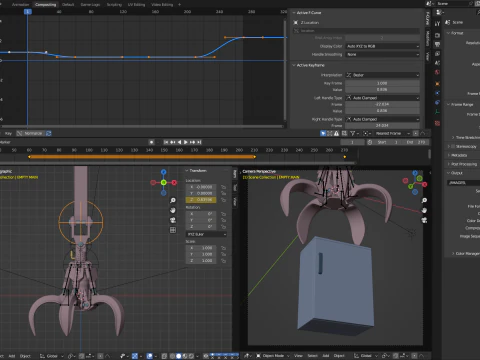480x360 pixels.
Task: Click the camera view icon in the left viewport
Action: [x=173, y=220]
